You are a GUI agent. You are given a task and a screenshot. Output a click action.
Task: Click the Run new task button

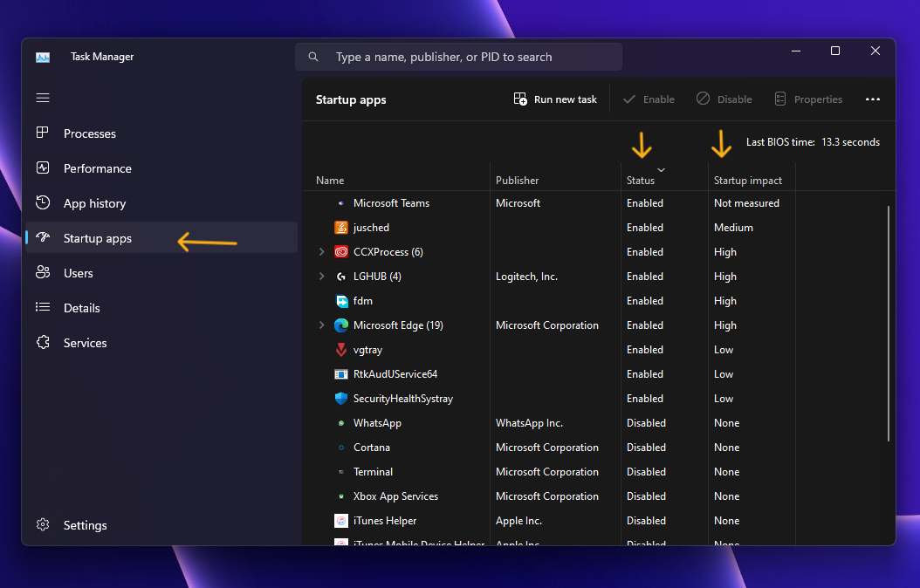click(x=555, y=99)
